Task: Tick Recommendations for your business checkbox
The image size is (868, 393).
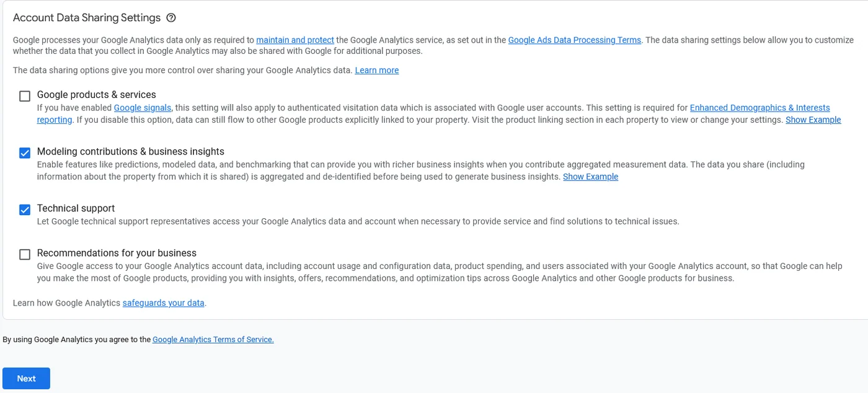Action: click(x=25, y=255)
